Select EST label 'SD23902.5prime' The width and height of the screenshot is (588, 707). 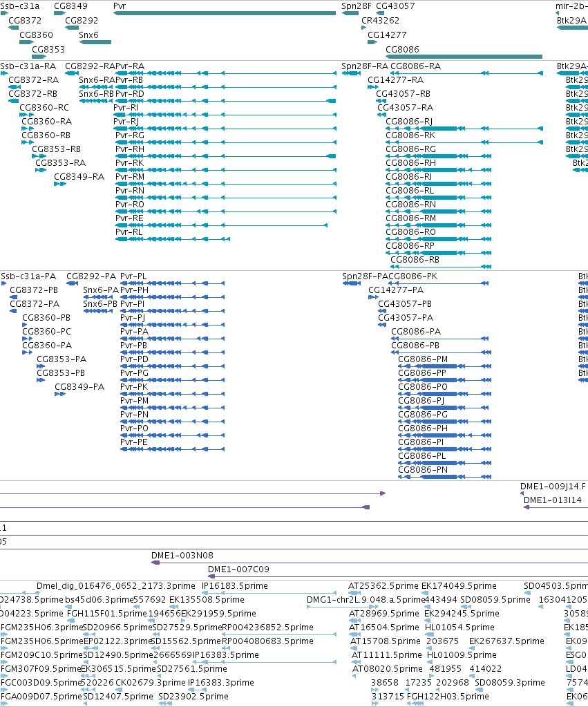pyautogui.click(x=193, y=697)
